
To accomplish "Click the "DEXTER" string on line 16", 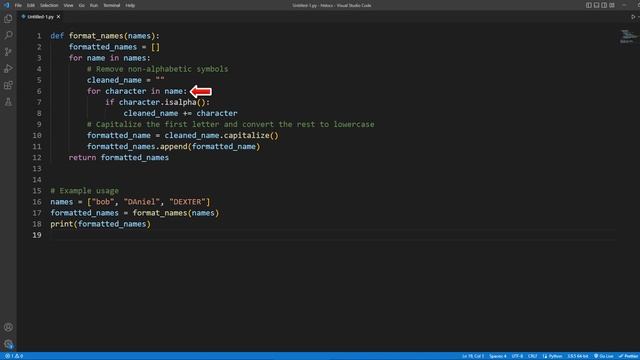I will [x=187, y=202].
